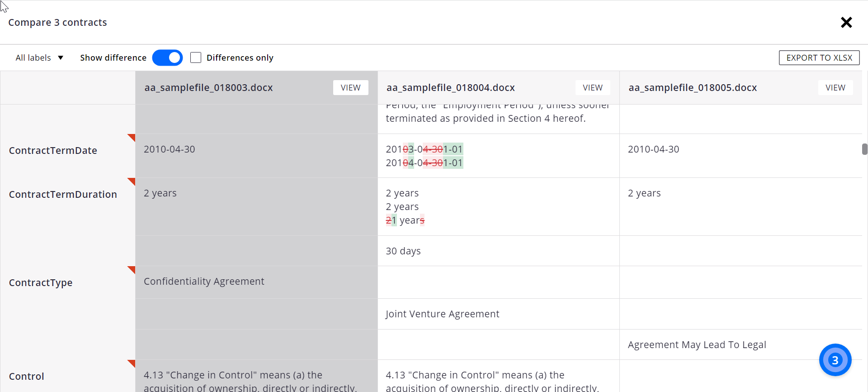Click the dropdown chevron next to All labels
The image size is (868, 392).
coord(61,57)
